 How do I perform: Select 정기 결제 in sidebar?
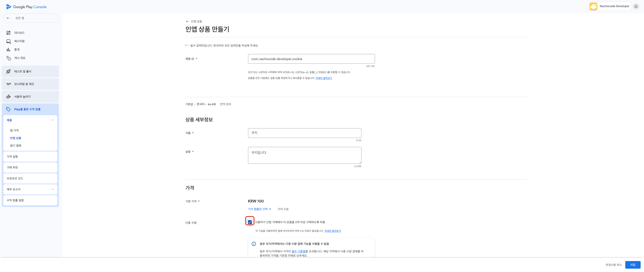coord(16,146)
